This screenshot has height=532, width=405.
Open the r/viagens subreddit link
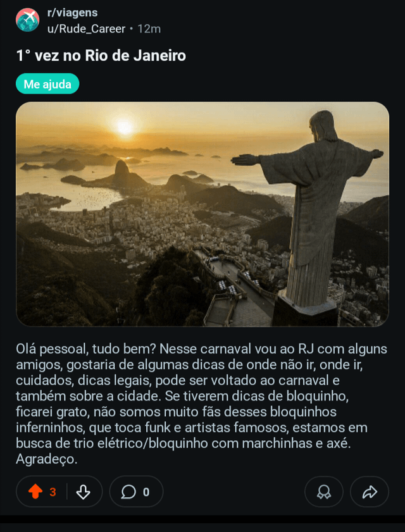pyautogui.click(x=72, y=13)
